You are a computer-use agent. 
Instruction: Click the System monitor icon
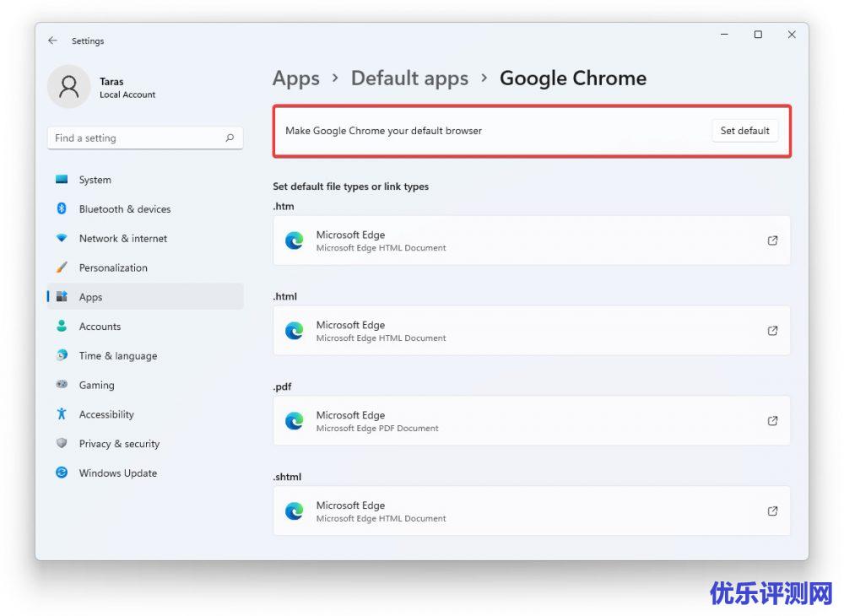[x=62, y=179]
